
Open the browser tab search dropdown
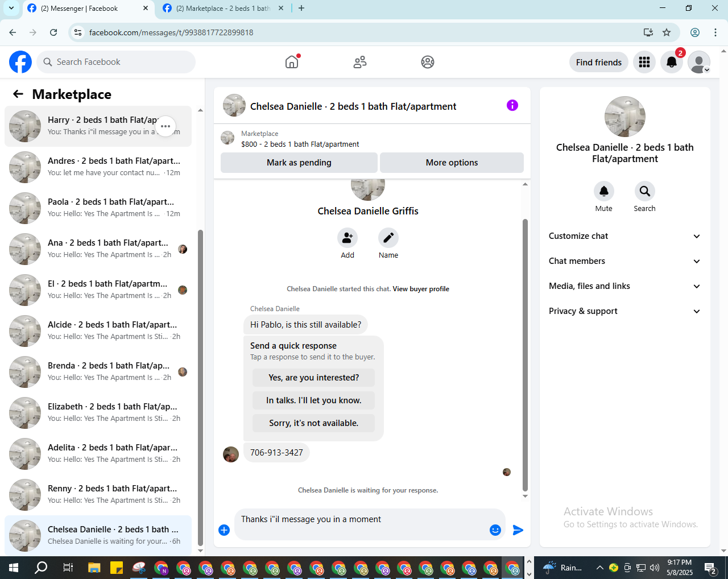11,9
